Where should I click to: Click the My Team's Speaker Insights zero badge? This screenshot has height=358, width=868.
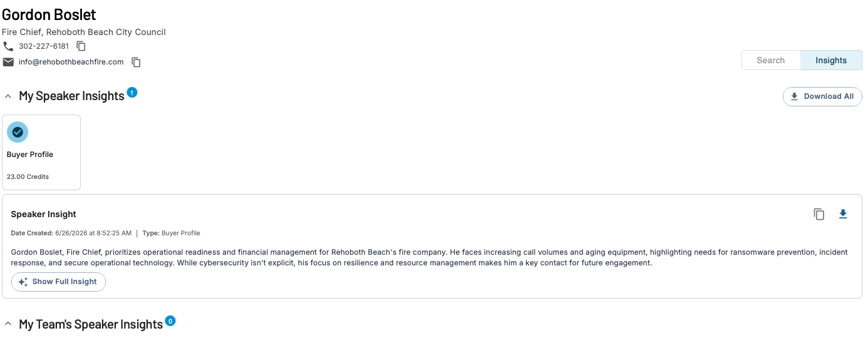coord(170,321)
